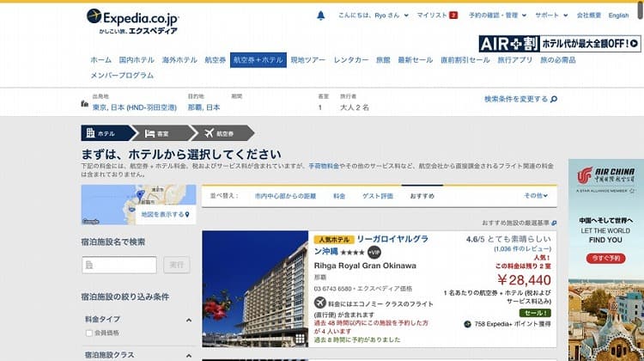Screen dimensions: 644x361
Task: Open the その他 sort dropdown
Action: pyautogui.click(x=536, y=196)
